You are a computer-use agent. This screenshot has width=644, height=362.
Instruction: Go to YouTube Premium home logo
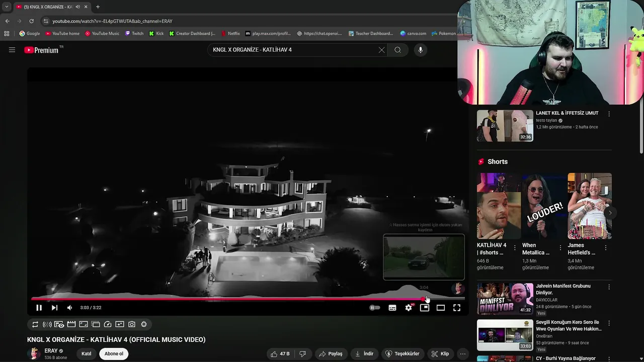42,50
